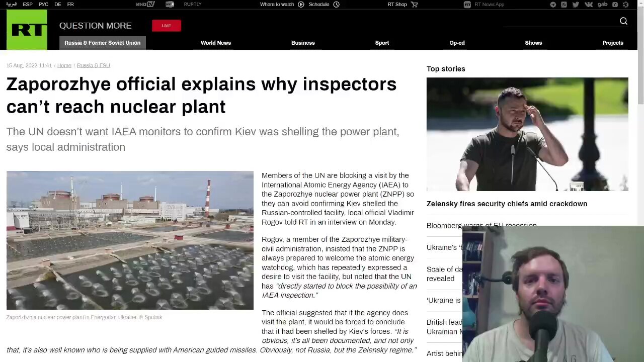The width and height of the screenshot is (644, 362).
Task: Open the RT Shop link
Action: 397,5
